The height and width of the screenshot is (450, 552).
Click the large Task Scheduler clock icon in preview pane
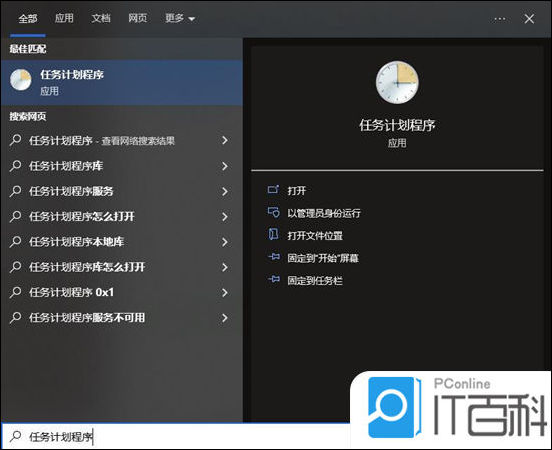coord(397,82)
